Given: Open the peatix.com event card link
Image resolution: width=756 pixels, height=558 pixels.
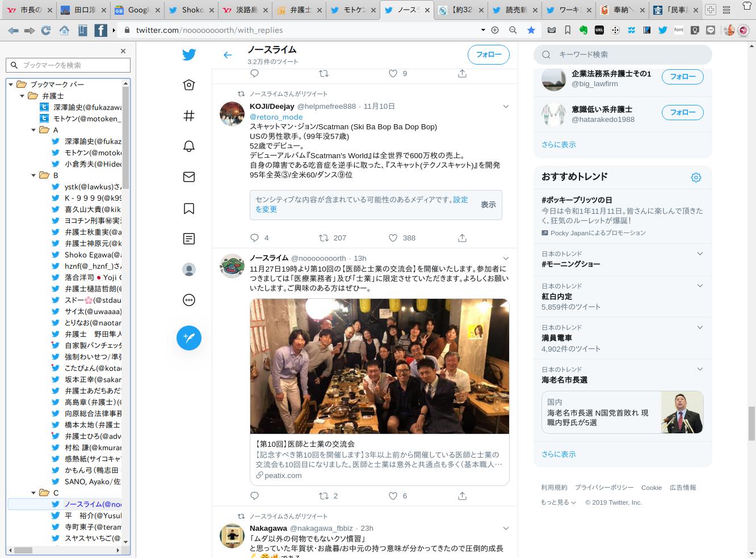Looking at the screenshot, I should click(380, 459).
